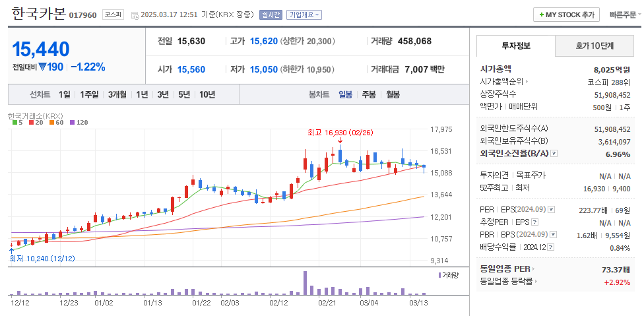The width and height of the screenshot is (644, 316).
Task: Click the 전일 value 15,630
Action: [x=191, y=41]
